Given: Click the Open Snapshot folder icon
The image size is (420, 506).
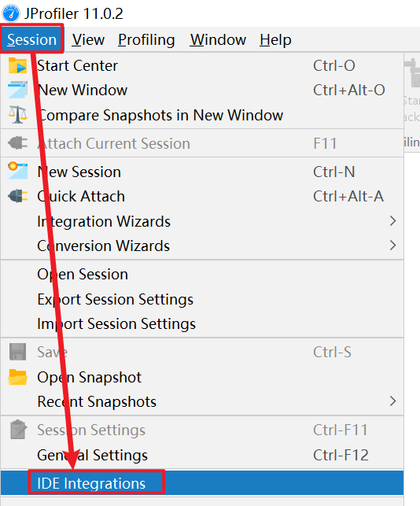Looking at the screenshot, I should 17,377.
